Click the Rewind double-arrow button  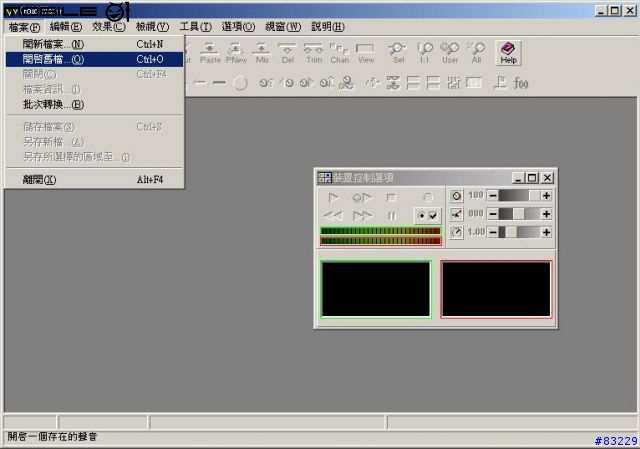click(x=333, y=216)
